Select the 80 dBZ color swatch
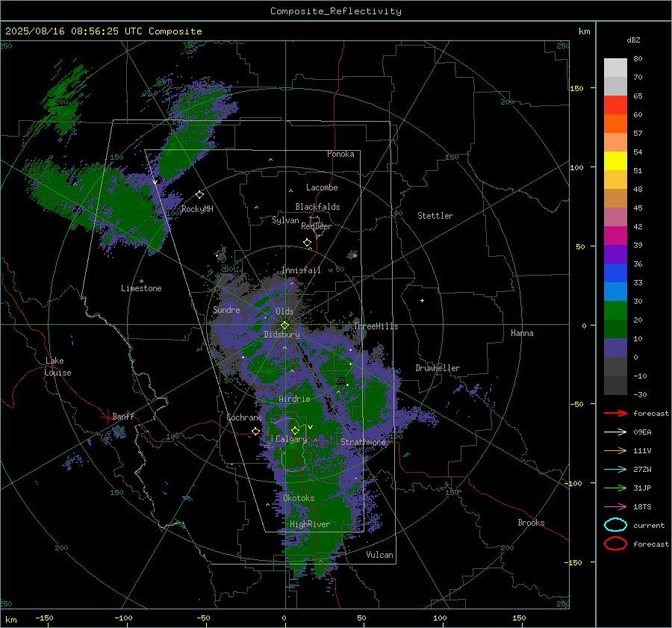672x628 pixels. (x=615, y=67)
